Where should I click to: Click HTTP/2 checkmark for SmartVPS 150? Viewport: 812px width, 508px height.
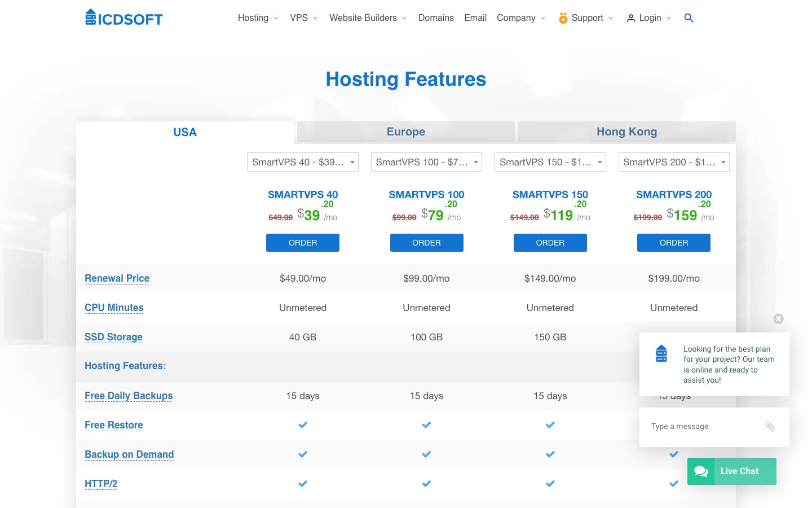[550, 484]
